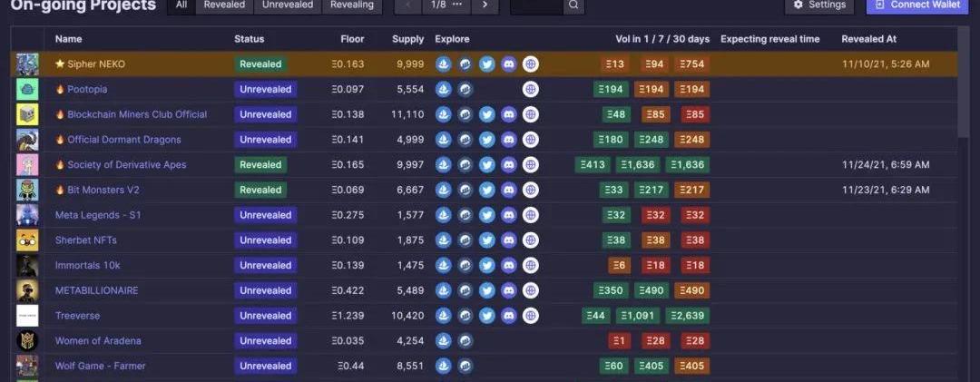This screenshot has height=382, width=980.
Task: Click the website globe icon for Pootopia
Action: pyautogui.click(x=531, y=90)
